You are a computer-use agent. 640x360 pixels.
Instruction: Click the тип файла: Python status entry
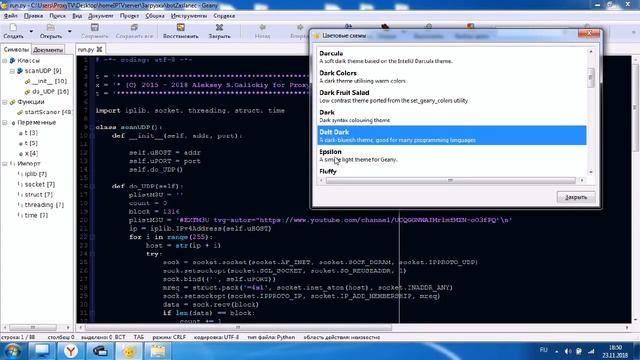[x=271, y=337]
